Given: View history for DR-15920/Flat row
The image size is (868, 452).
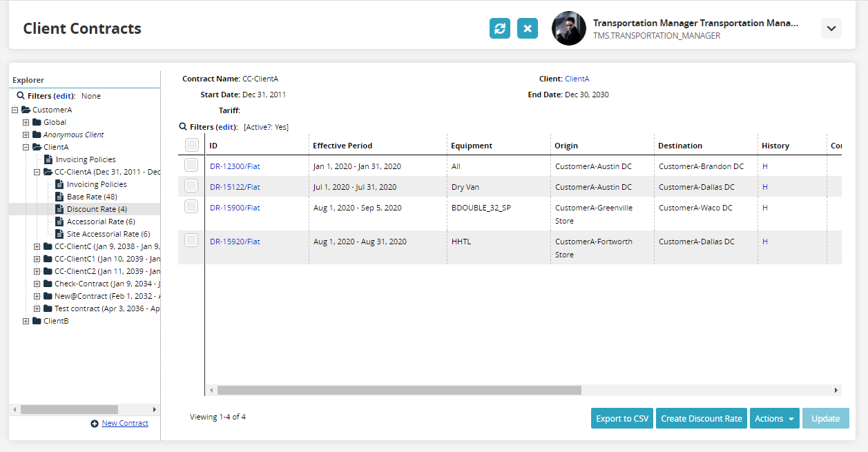Looking at the screenshot, I should (765, 242).
